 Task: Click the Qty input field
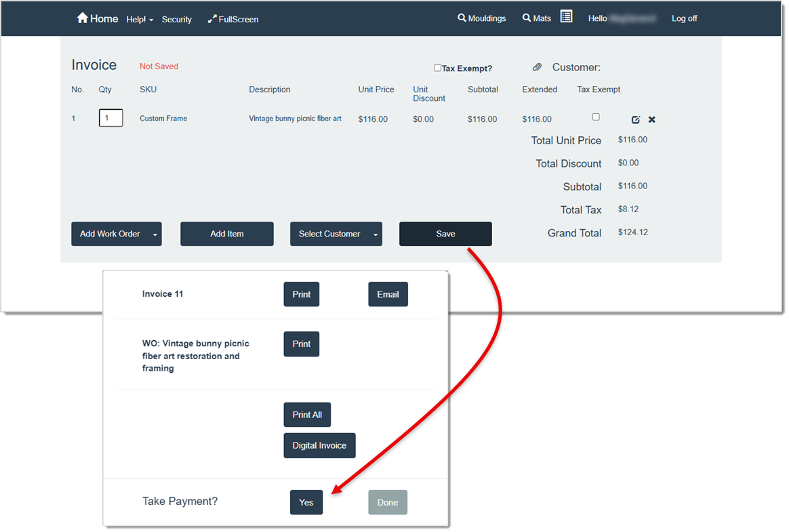[110, 117]
